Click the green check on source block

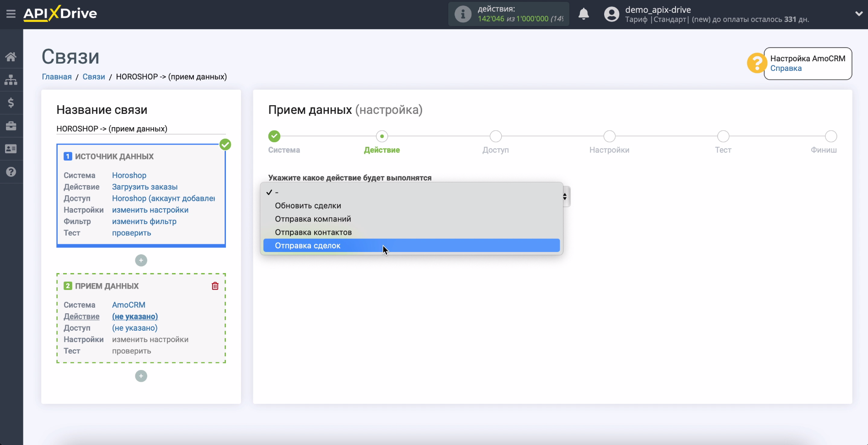coord(225,145)
